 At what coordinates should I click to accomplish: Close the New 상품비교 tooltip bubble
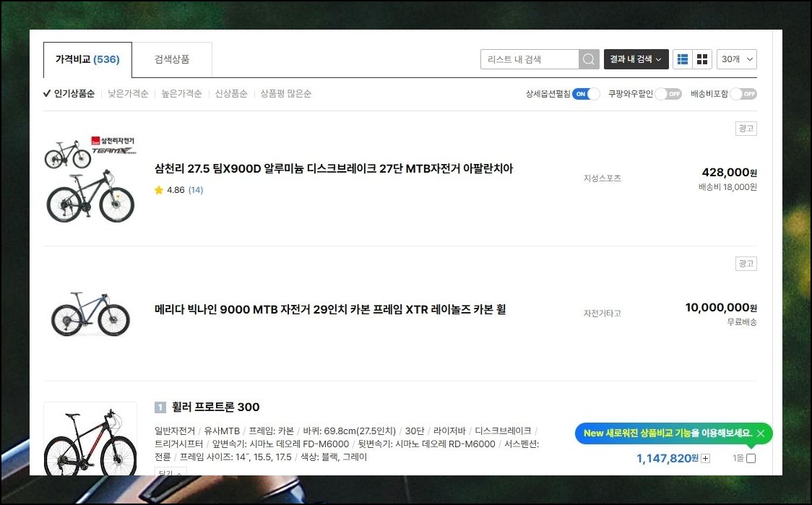[x=760, y=433]
